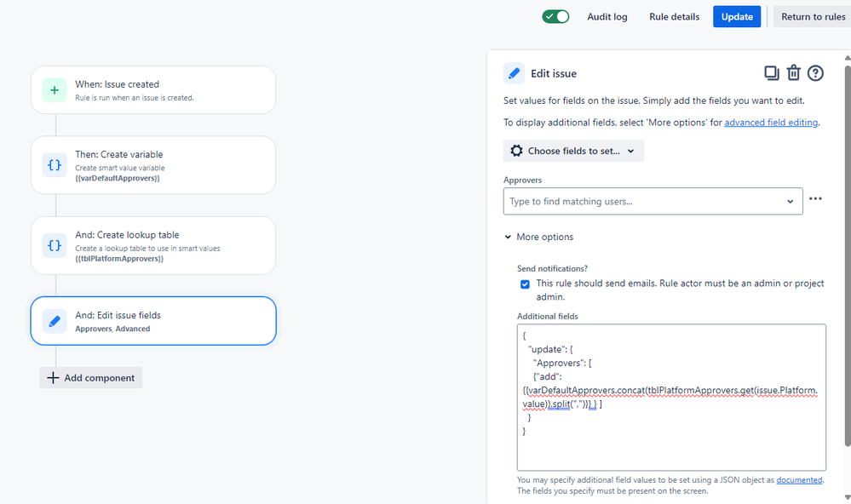This screenshot has width=851, height=504.
Task: Open the documented link
Action: (x=799, y=480)
